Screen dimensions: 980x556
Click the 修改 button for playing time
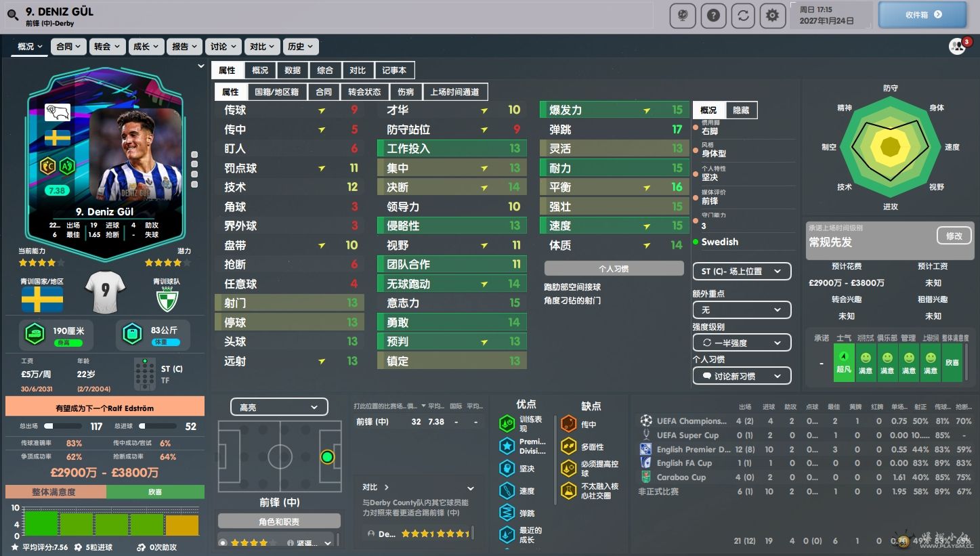[x=954, y=236]
